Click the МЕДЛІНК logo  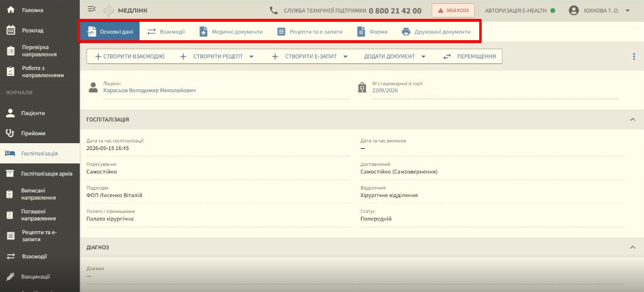(125, 10)
